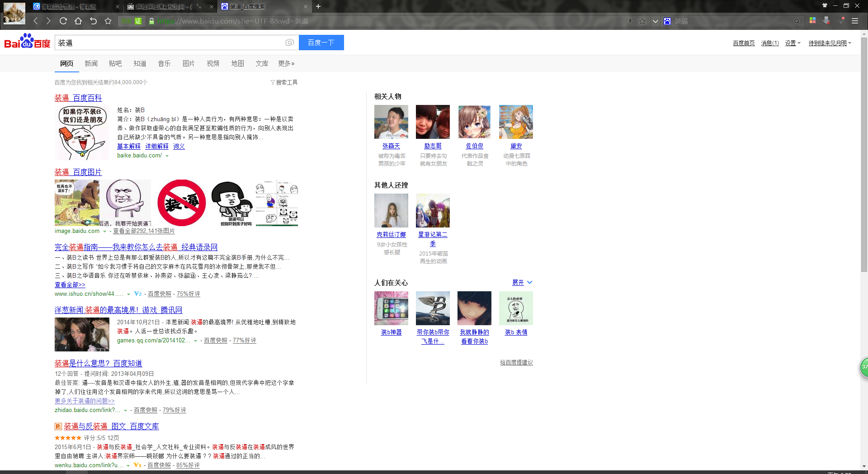Click the cat avatar profile picture
Image resolution: width=868 pixels, height=474 pixels.
coord(14,13)
